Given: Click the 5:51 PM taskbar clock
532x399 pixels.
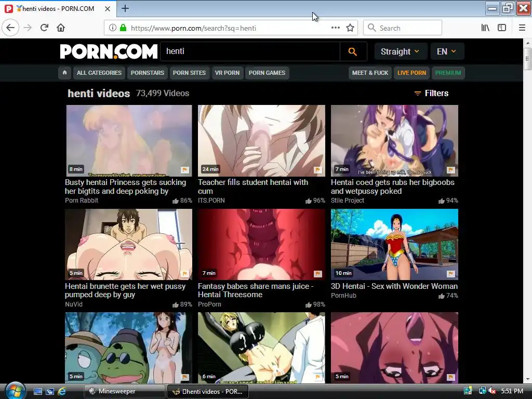Looking at the screenshot, I should tap(512, 391).
